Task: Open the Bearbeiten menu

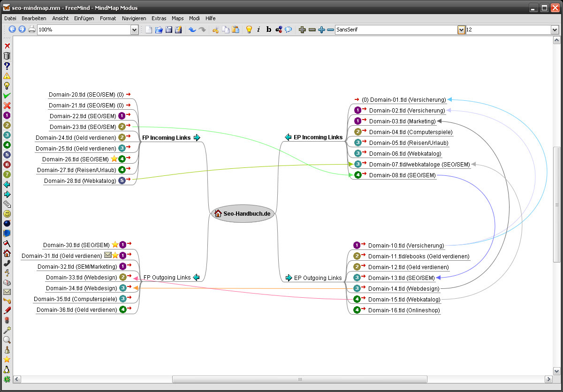Action: (x=34, y=18)
